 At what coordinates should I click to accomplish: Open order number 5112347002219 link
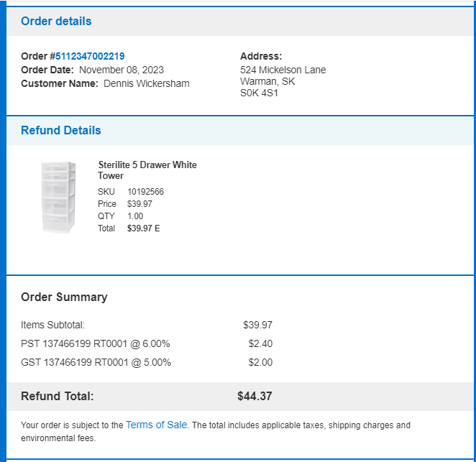point(90,56)
